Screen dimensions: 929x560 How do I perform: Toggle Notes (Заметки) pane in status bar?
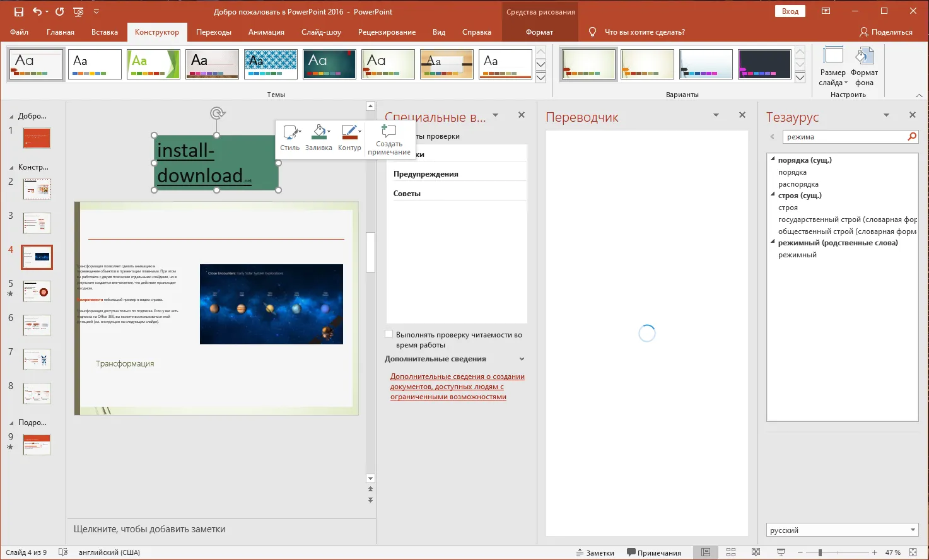tap(595, 553)
